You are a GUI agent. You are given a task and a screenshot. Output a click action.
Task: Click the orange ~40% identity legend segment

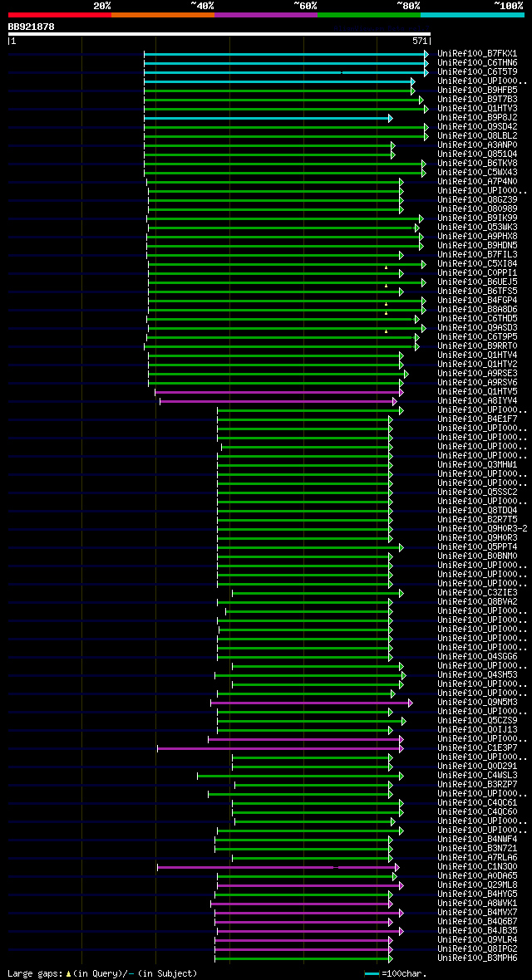coord(163,14)
